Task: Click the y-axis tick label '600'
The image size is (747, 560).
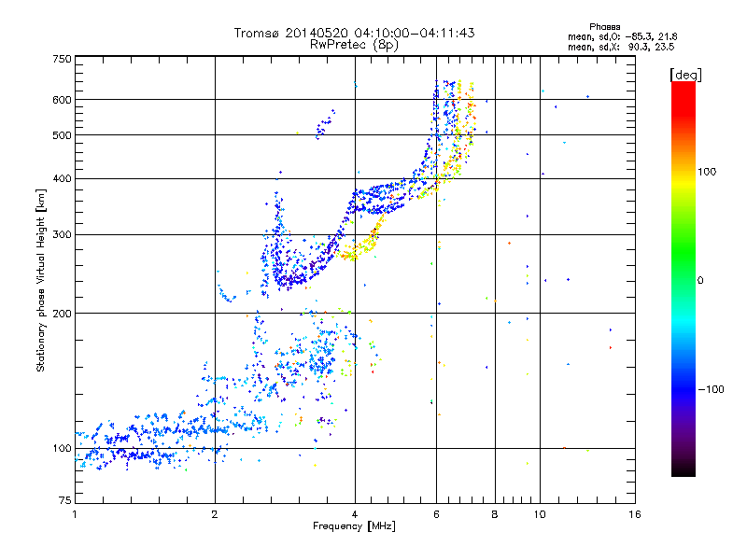Action: [62, 100]
